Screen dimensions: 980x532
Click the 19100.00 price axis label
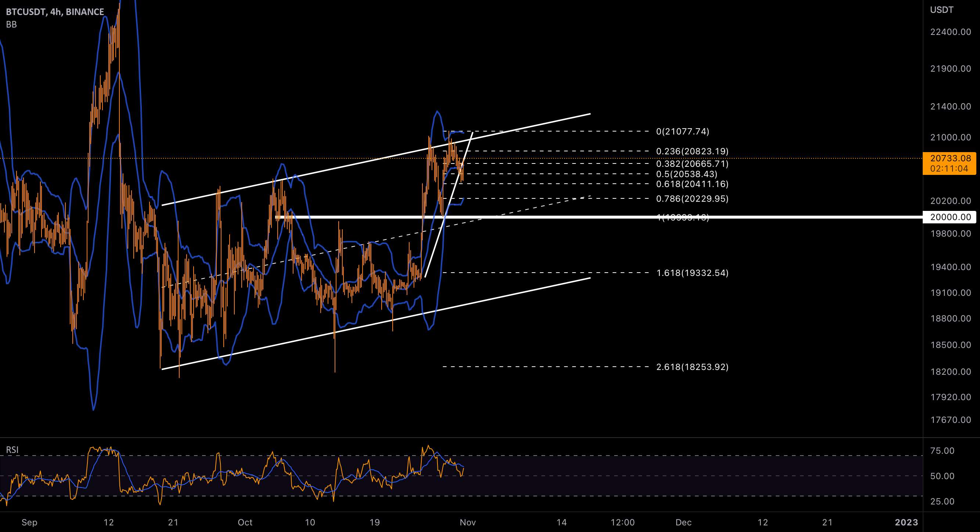coord(950,292)
